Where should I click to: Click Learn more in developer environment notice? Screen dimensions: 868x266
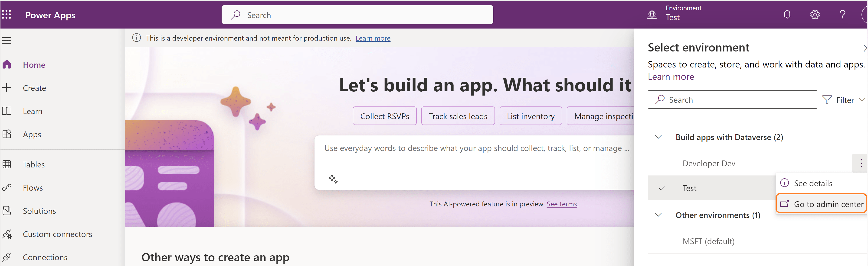click(373, 38)
